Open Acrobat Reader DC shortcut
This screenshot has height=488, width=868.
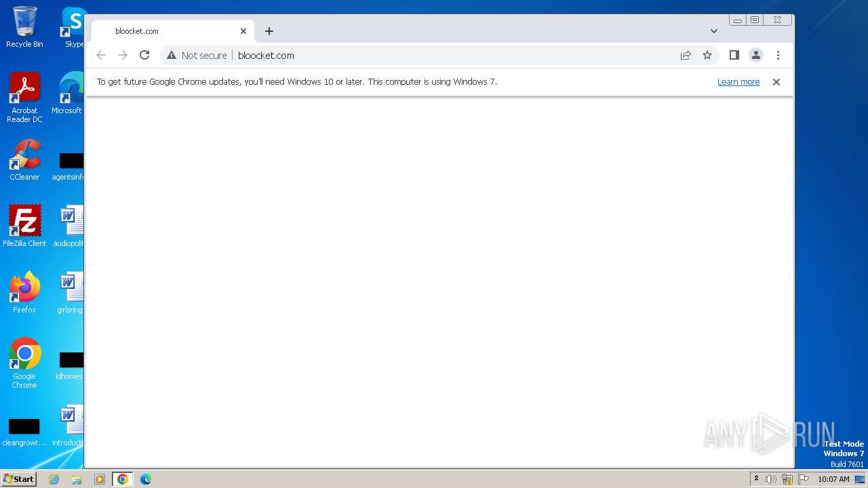click(24, 98)
